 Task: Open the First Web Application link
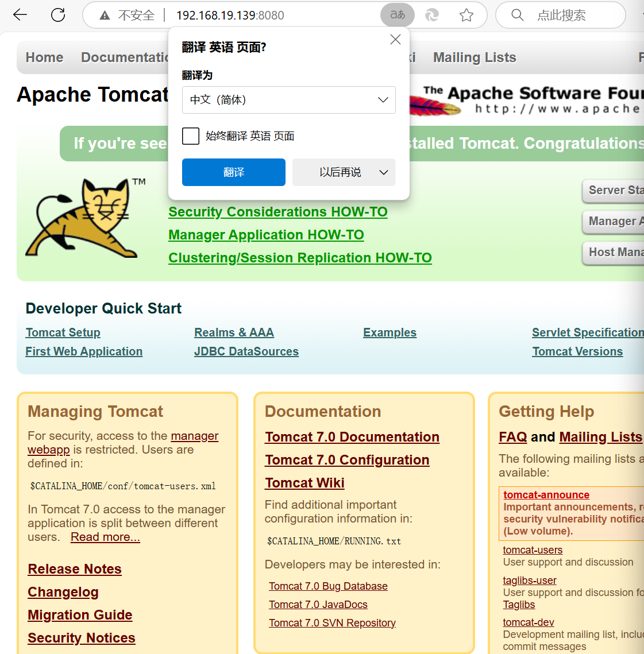(84, 351)
